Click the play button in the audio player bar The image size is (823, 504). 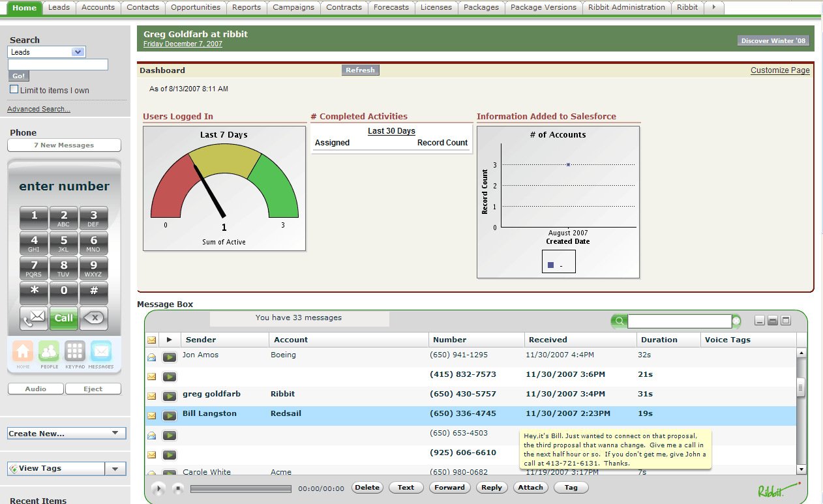[x=158, y=488]
